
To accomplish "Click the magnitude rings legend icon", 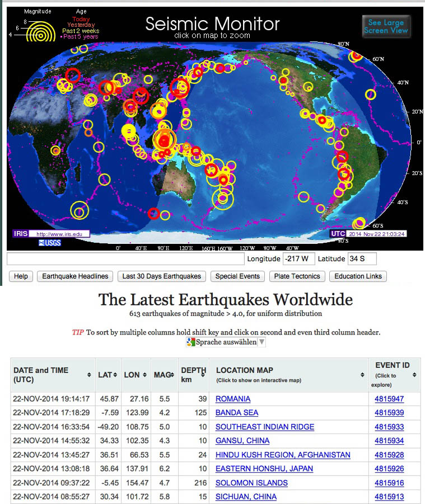I will click(x=40, y=31).
